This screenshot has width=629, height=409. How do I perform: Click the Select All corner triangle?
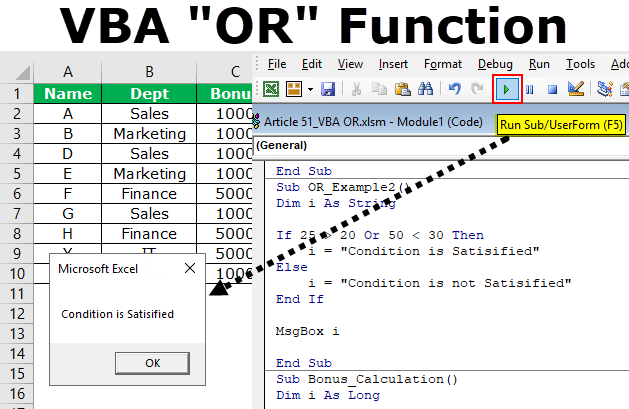point(22,73)
